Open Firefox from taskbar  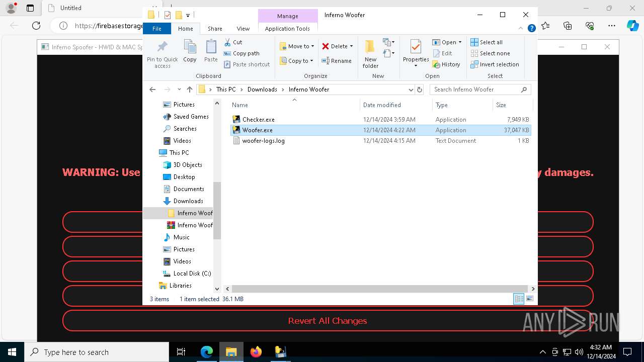click(256, 352)
